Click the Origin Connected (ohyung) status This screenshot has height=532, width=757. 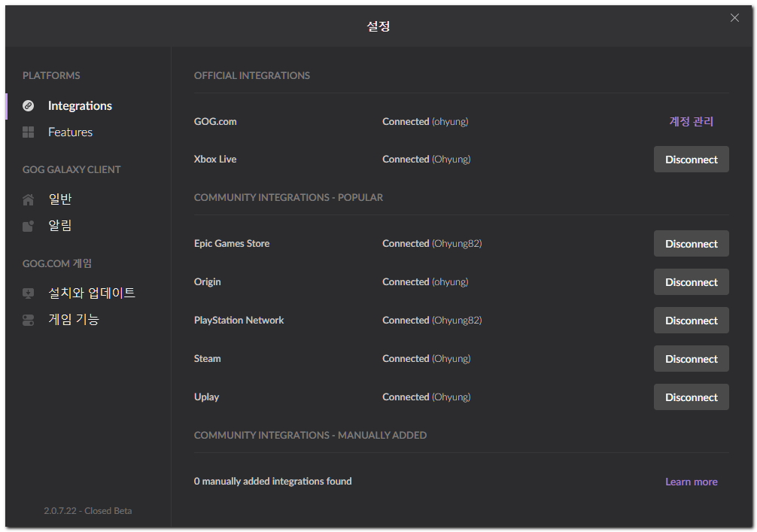pyautogui.click(x=425, y=282)
